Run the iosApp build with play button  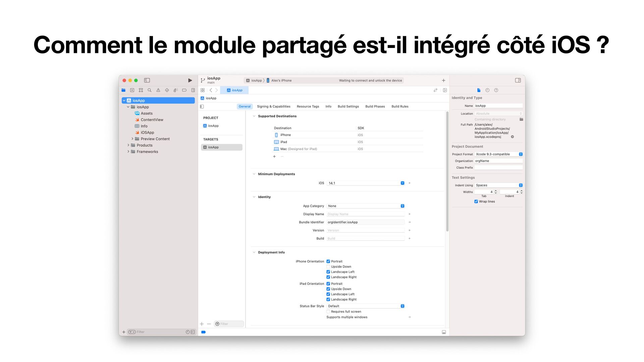click(x=190, y=80)
